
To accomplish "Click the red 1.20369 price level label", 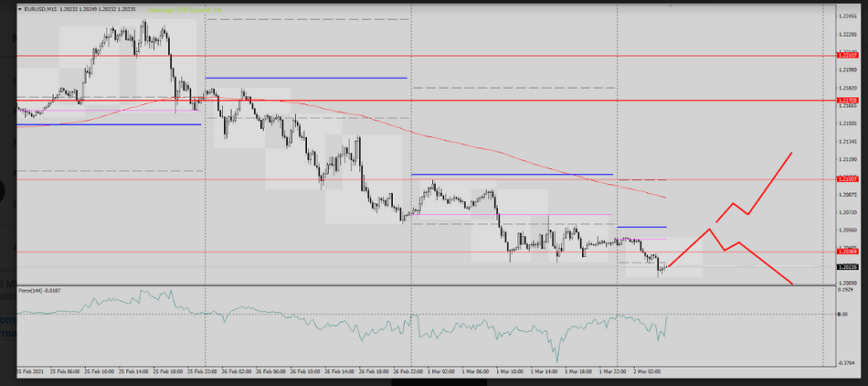I will click(x=847, y=252).
